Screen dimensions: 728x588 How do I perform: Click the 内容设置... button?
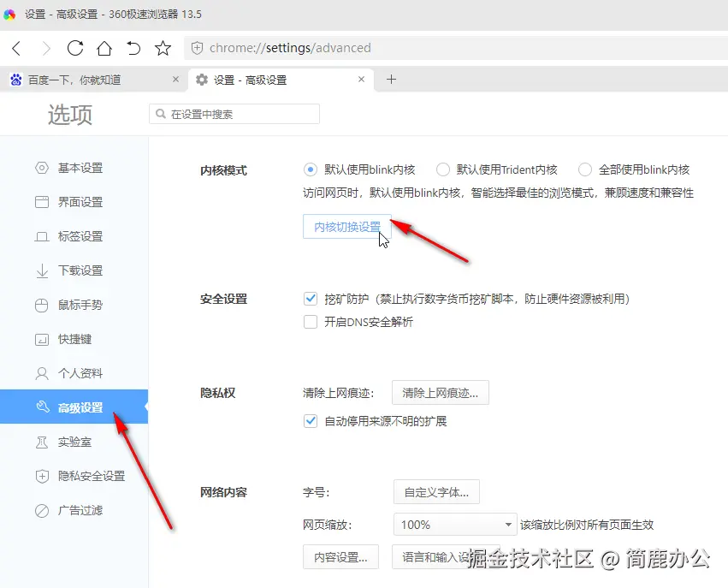(340, 557)
